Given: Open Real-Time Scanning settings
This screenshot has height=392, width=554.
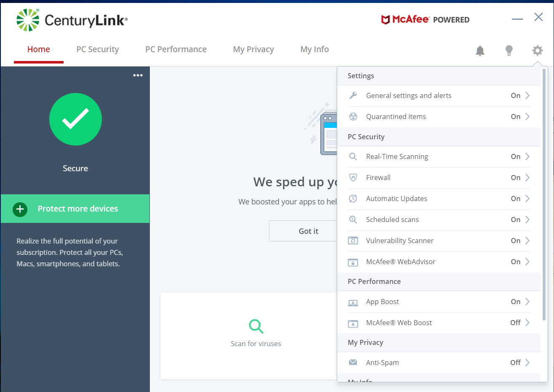Looking at the screenshot, I should tap(439, 156).
